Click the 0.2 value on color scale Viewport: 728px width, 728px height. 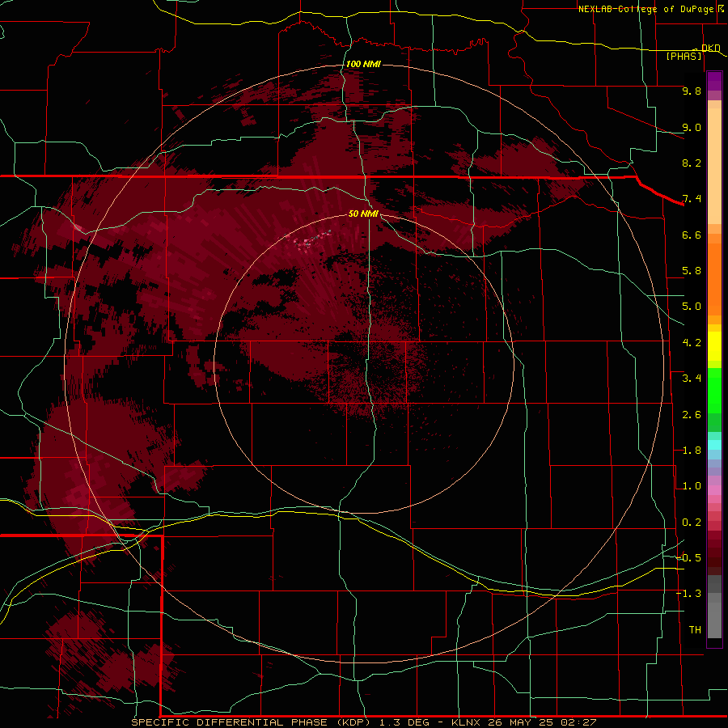[692, 523]
